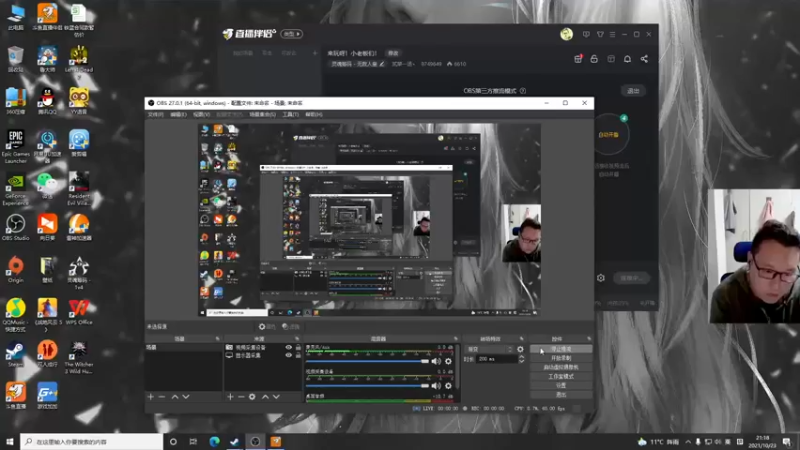Click Stop Streaming button in OBS controls

click(x=561, y=349)
